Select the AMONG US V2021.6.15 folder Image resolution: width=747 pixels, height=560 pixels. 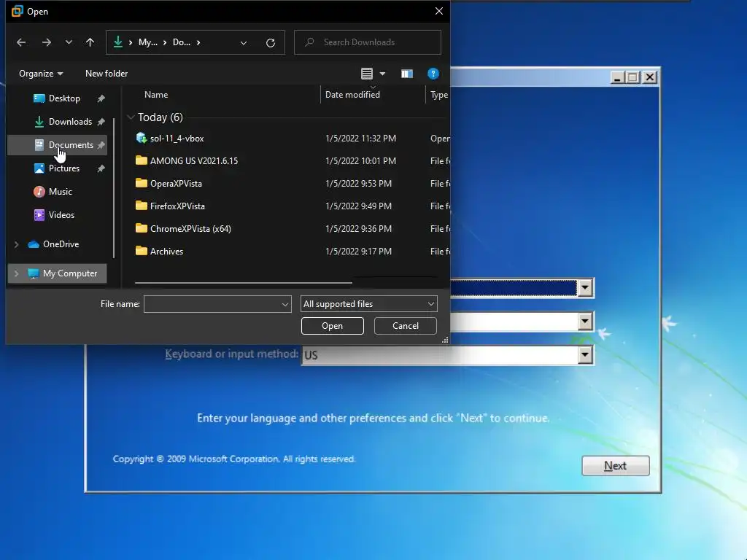[194, 161]
